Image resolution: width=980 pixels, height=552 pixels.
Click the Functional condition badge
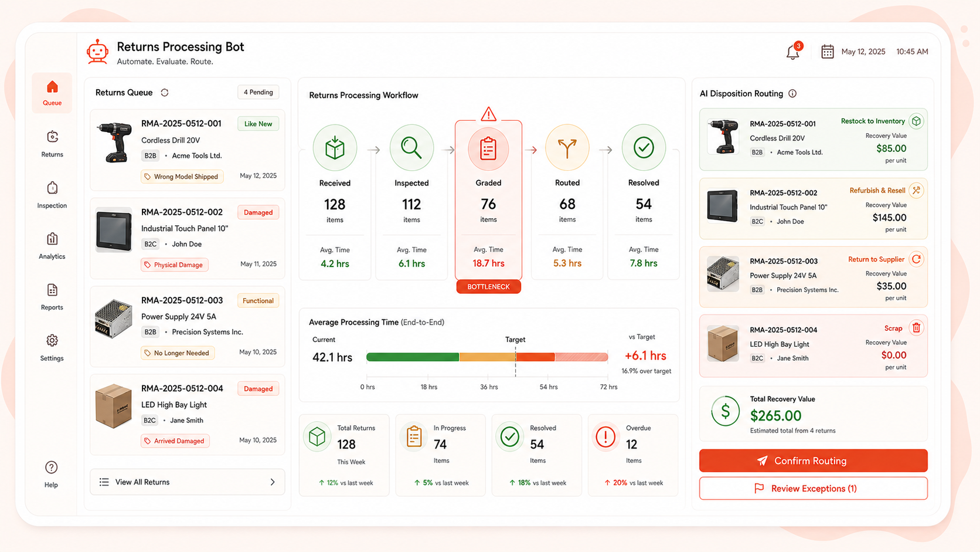coord(258,301)
